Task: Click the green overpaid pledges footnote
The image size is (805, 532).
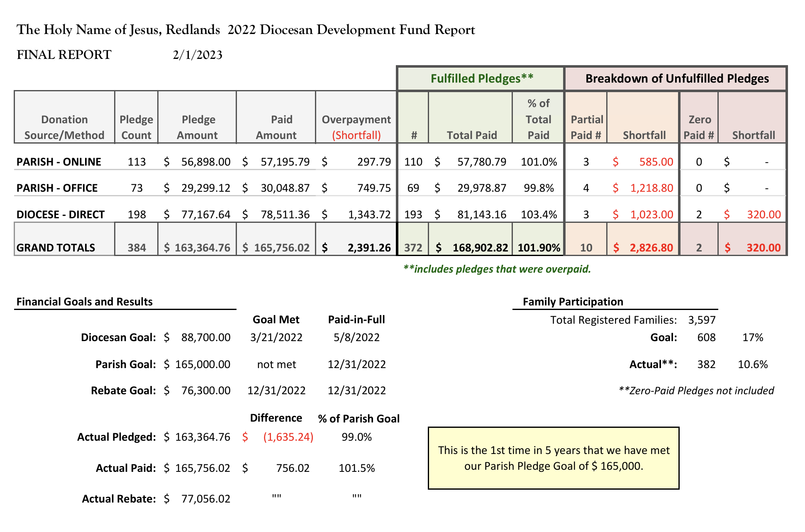Action: click(x=497, y=269)
